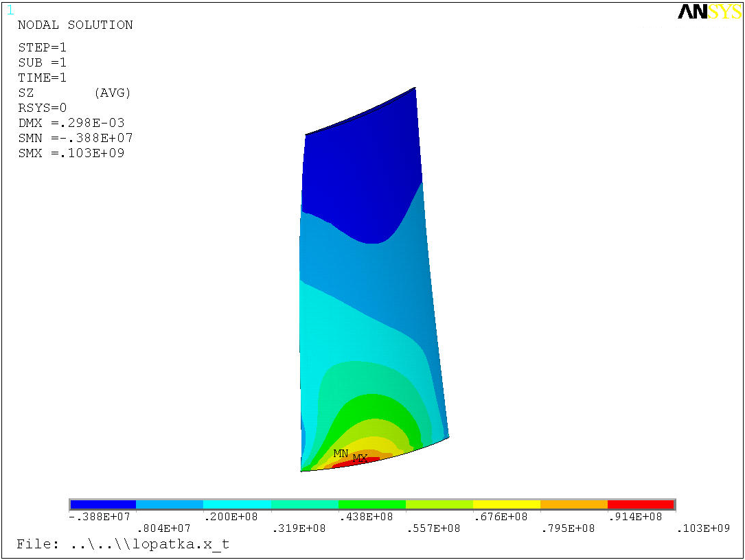
Task: Click the legend value .438E+08
Action: (367, 517)
